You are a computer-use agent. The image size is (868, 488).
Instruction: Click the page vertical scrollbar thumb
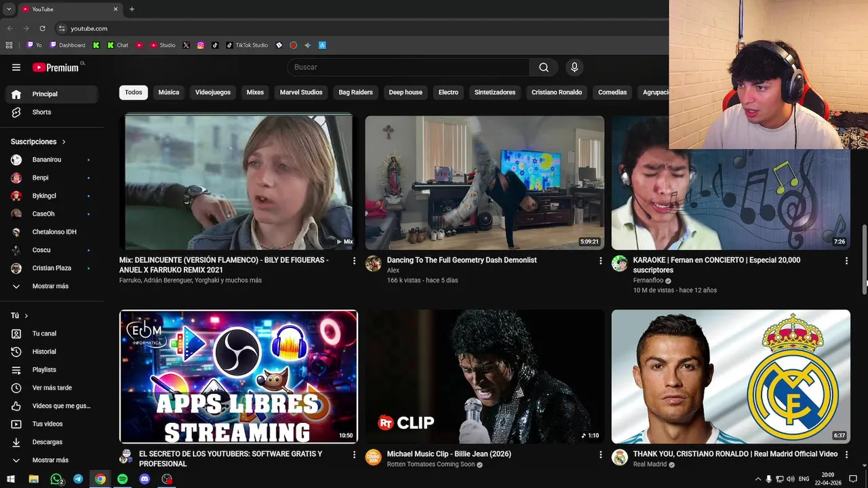[x=864, y=260]
